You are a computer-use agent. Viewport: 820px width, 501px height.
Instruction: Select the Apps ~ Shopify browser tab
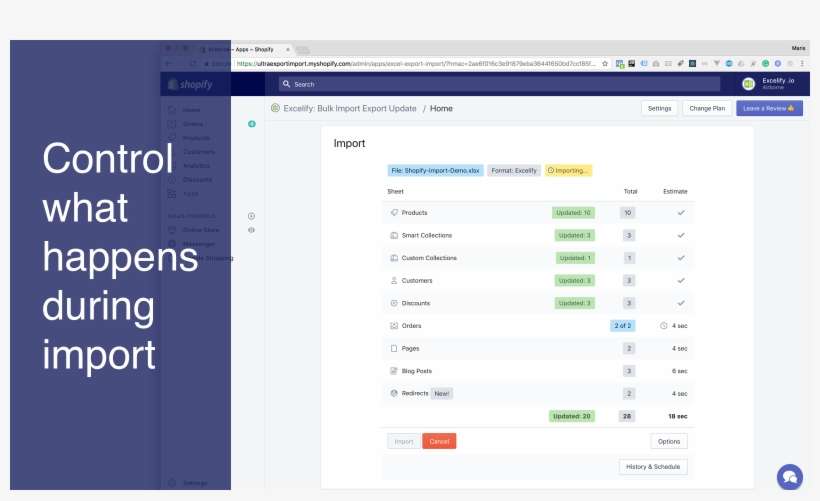(248, 49)
